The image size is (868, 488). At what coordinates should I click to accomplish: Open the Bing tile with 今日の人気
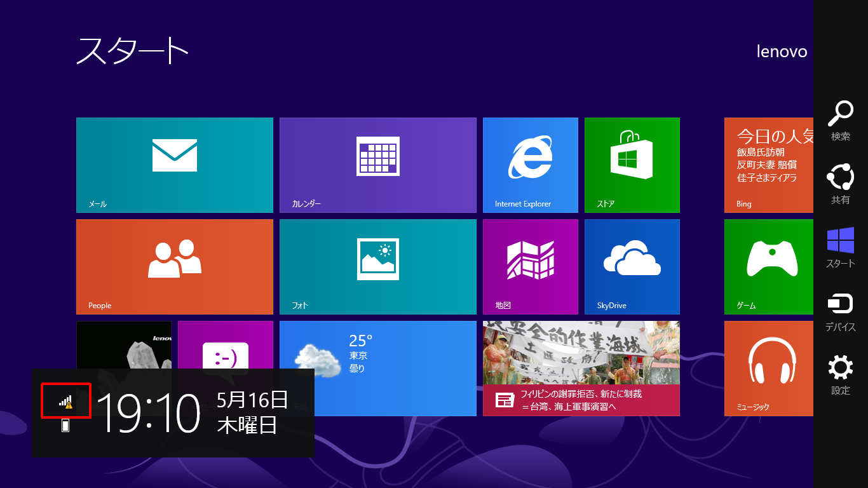point(769,165)
